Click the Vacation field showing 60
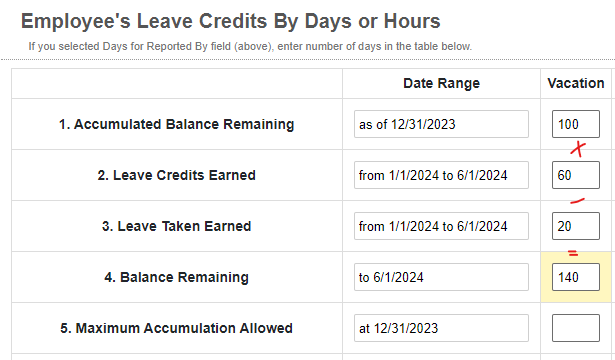The width and height of the screenshot is (615, 360). tap(576, 175)
